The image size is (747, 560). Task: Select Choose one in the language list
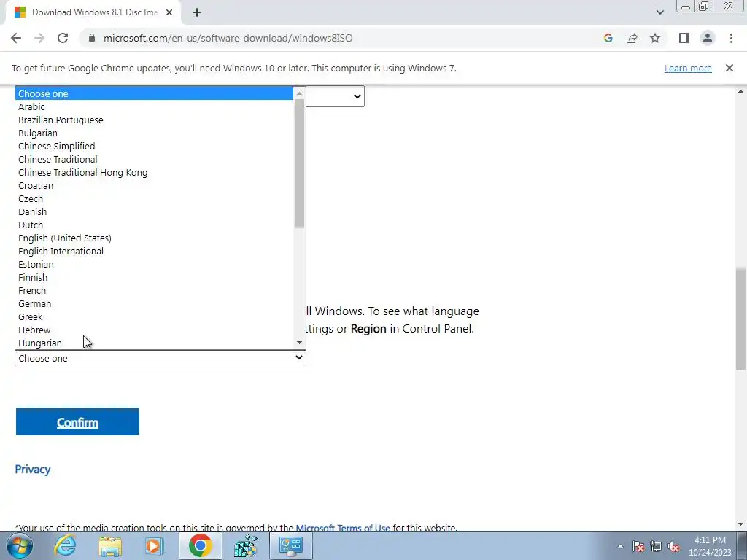pos(155,94)
